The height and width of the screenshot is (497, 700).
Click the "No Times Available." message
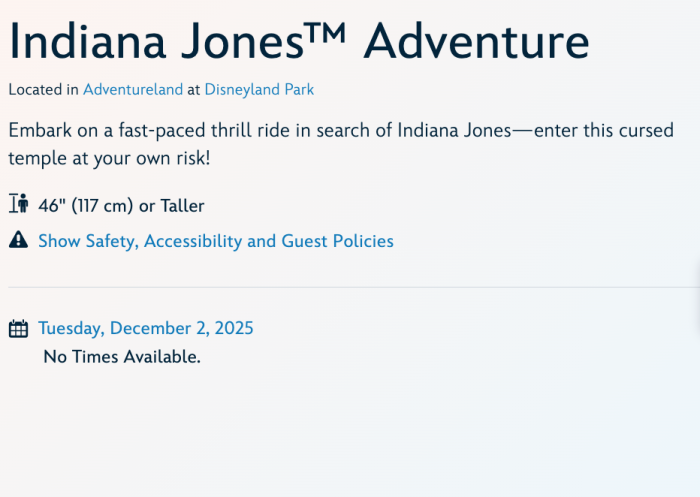click(x=122, y=356)
